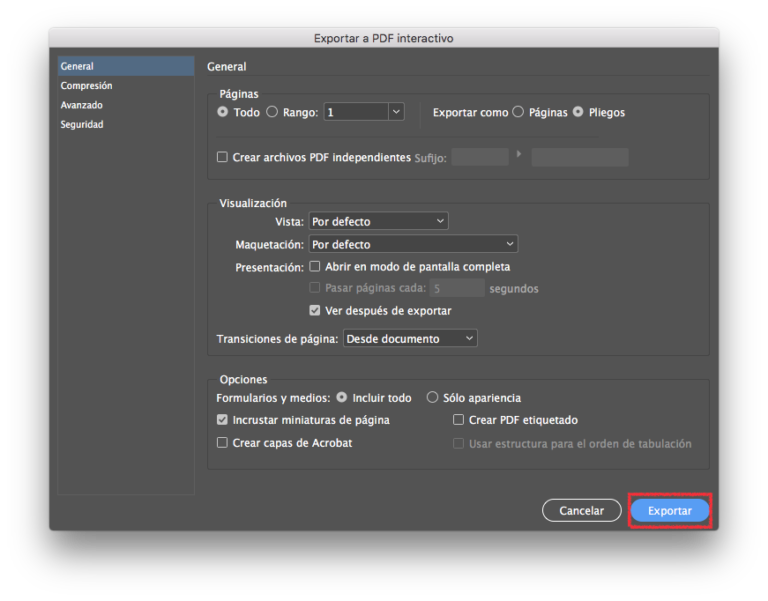Expand the Rango dropdown arrow
Screen dimensions: 768x601
pos(396,112)
